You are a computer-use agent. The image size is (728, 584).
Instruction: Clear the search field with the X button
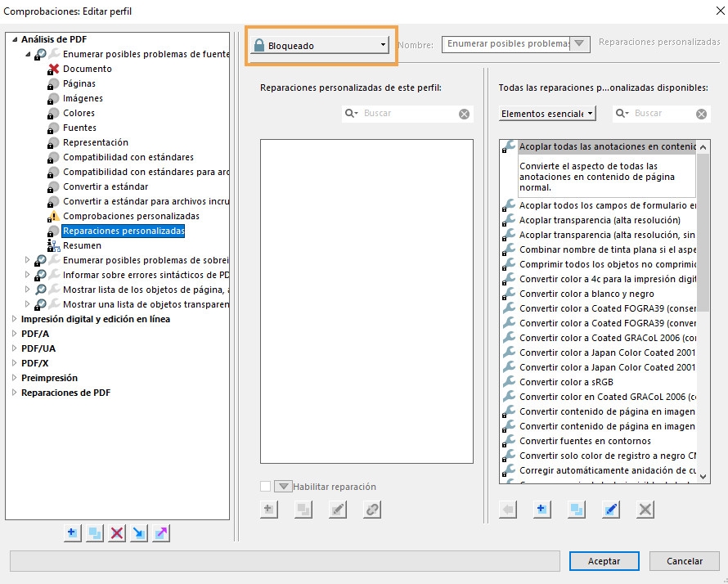[465, 115]
